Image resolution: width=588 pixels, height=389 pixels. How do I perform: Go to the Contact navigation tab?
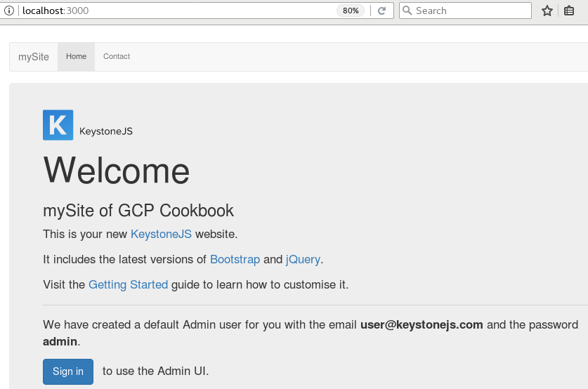(117, 57)
